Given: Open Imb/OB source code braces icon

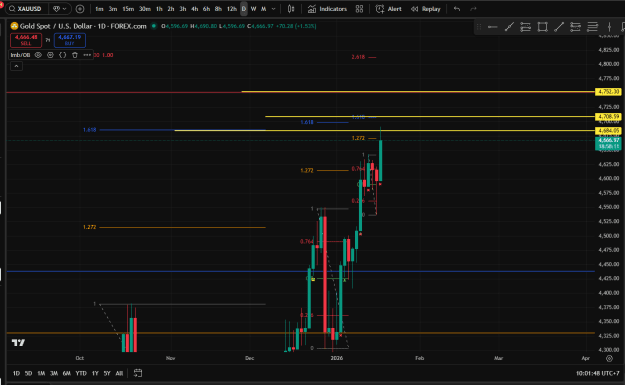Looking at the screenshot, I should pos(63,55).
